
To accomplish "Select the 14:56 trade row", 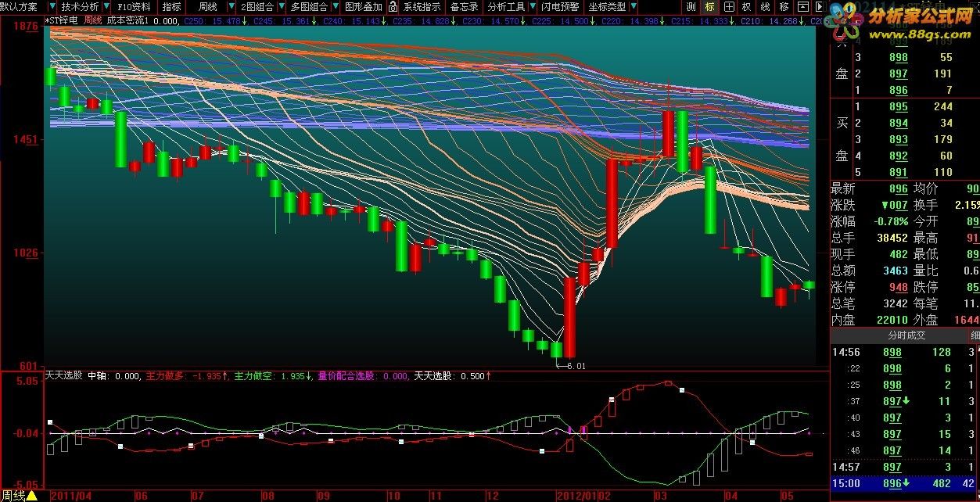I will 905,353.
